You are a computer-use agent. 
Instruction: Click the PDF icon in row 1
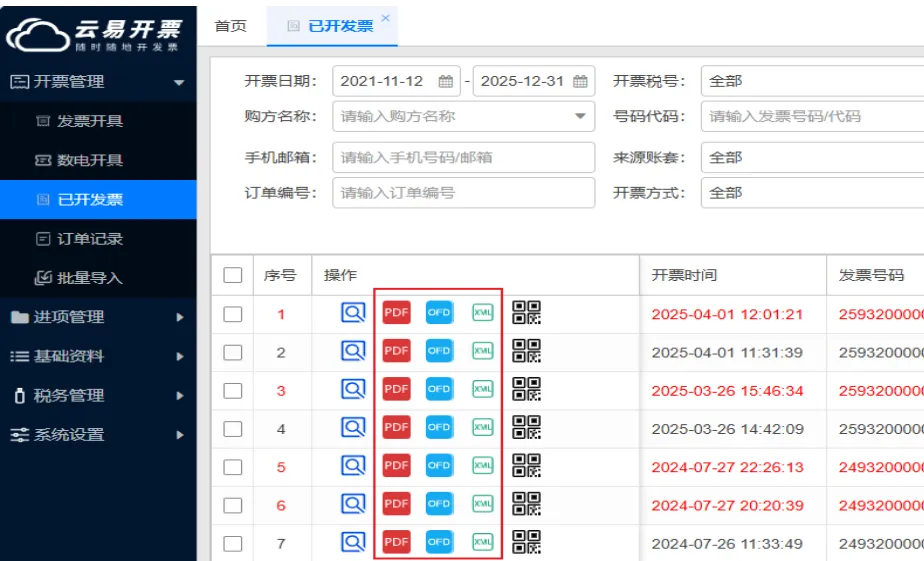397,313
